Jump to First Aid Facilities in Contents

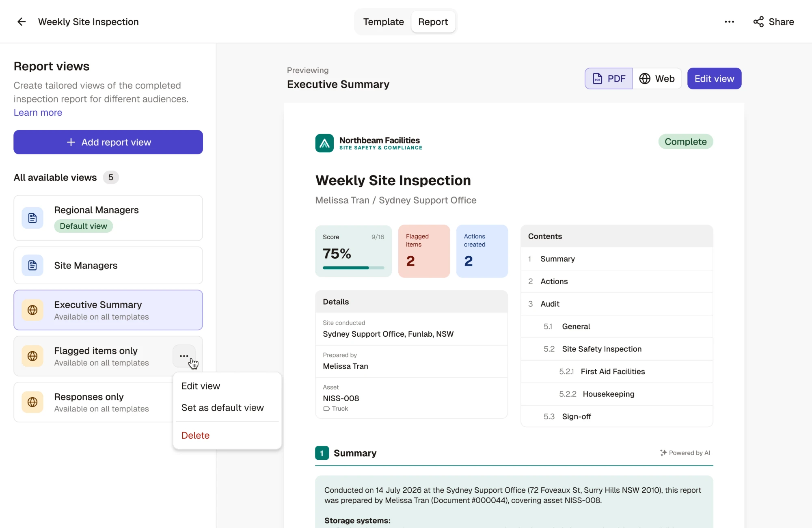617,372
